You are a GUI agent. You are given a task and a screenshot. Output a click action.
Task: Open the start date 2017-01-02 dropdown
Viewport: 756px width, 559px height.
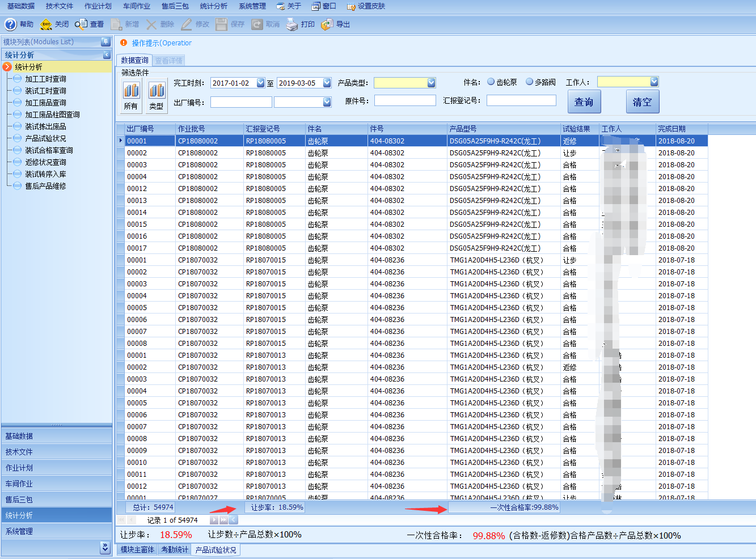click(261, 83)
